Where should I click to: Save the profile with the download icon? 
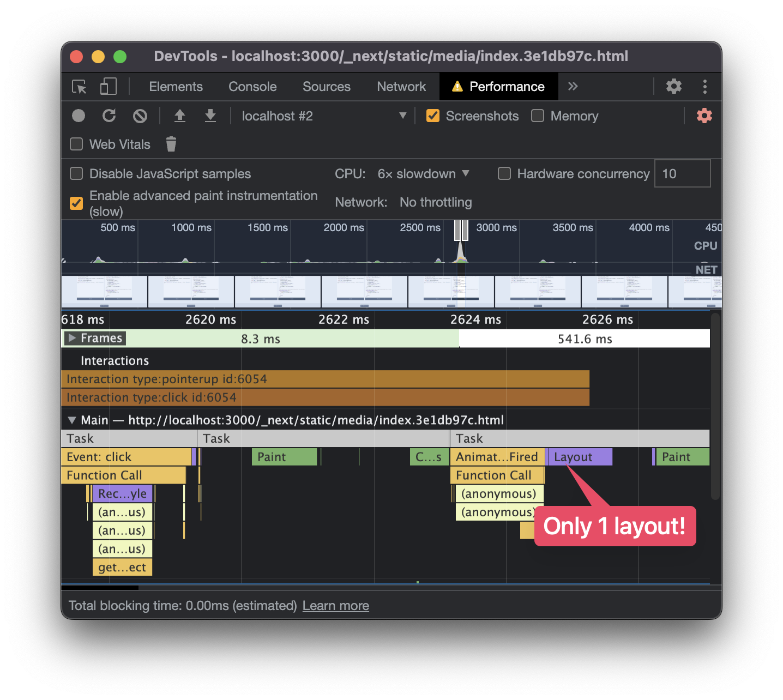[x=210, y=116]
